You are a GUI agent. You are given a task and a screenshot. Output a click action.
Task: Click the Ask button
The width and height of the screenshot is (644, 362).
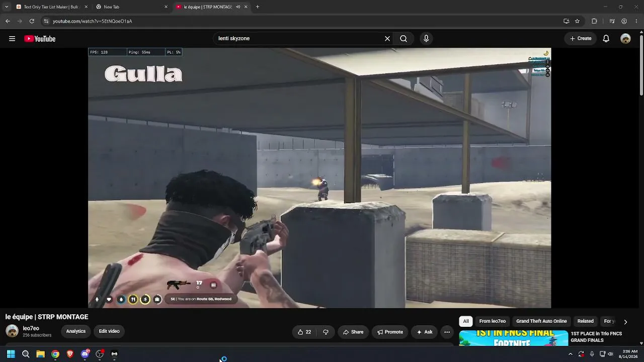pos(424,332)
